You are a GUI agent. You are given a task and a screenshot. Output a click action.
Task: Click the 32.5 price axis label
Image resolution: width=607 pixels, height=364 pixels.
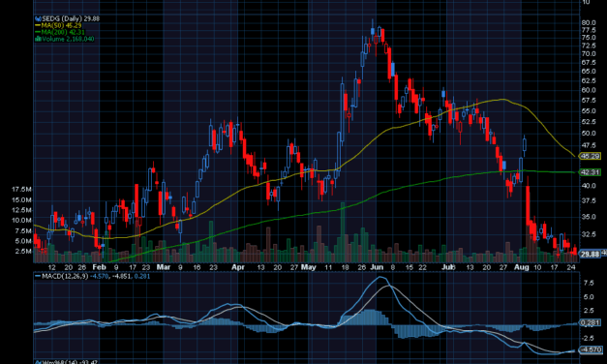pos(588,234)
